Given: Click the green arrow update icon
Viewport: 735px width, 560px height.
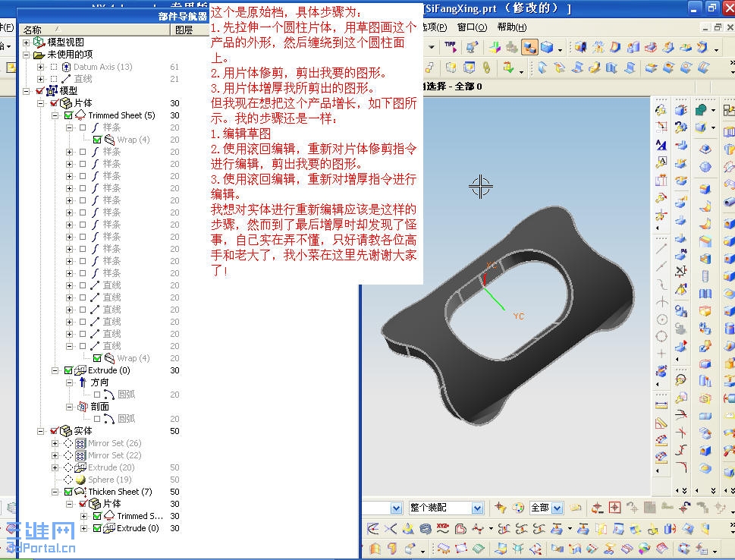Looking at the screenshot, I should [507, 68].
